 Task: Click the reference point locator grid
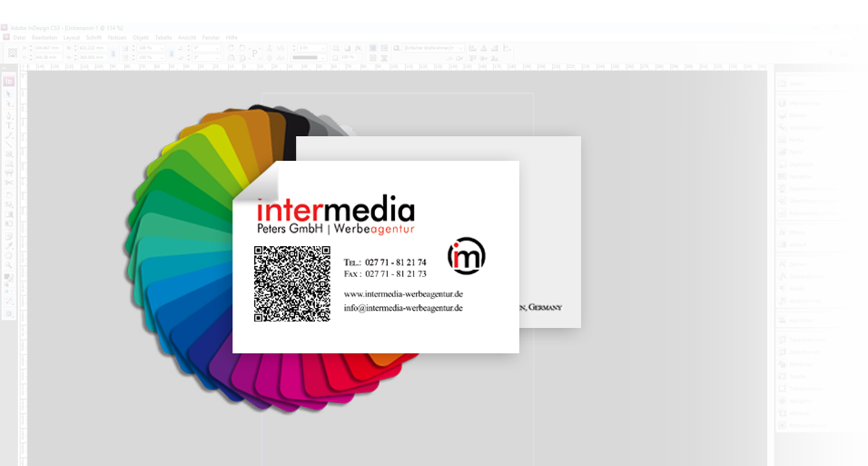point(12,53)
